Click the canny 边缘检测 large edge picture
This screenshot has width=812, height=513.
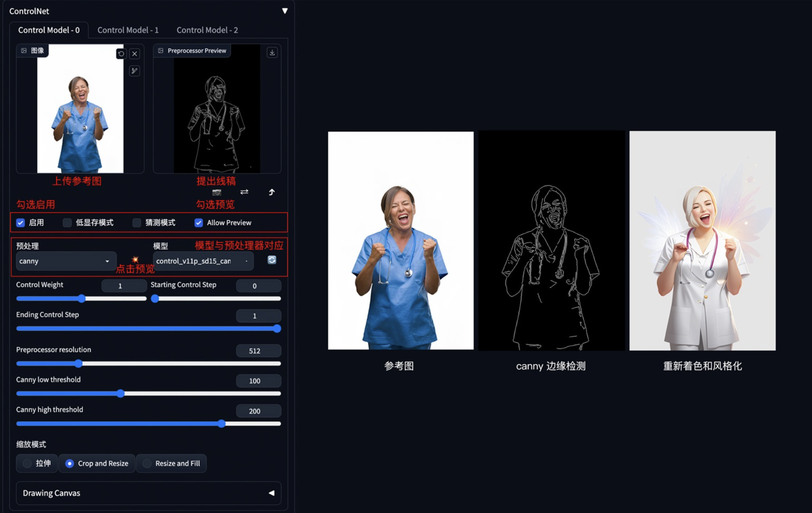(552, 240)
